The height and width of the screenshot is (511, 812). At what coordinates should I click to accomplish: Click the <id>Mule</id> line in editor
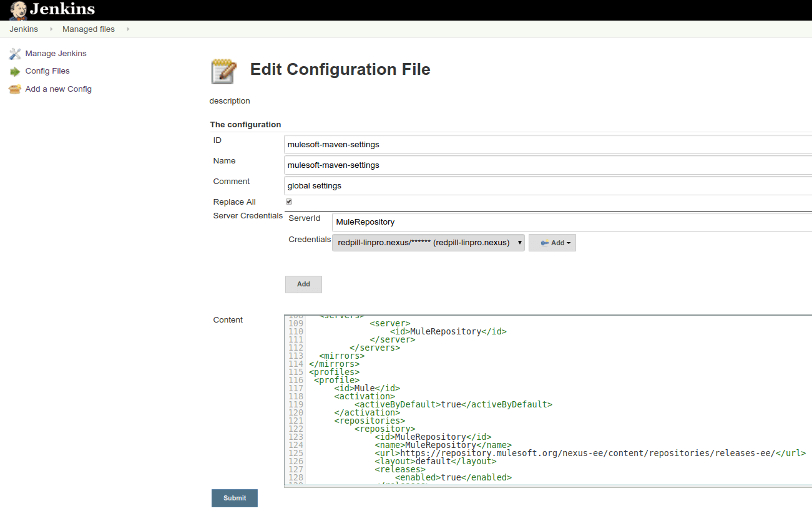pos(367,388)
